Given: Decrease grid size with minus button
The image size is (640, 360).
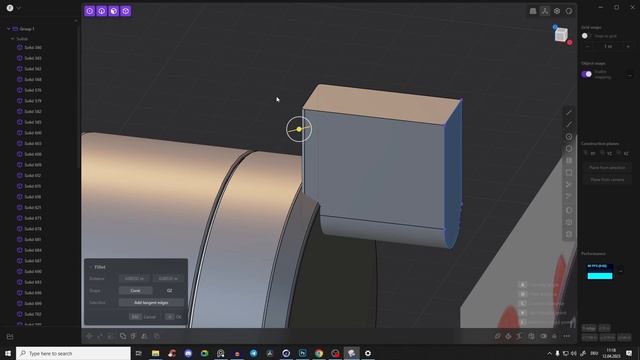Looking at the screenshot, I should tap(587, 47).
